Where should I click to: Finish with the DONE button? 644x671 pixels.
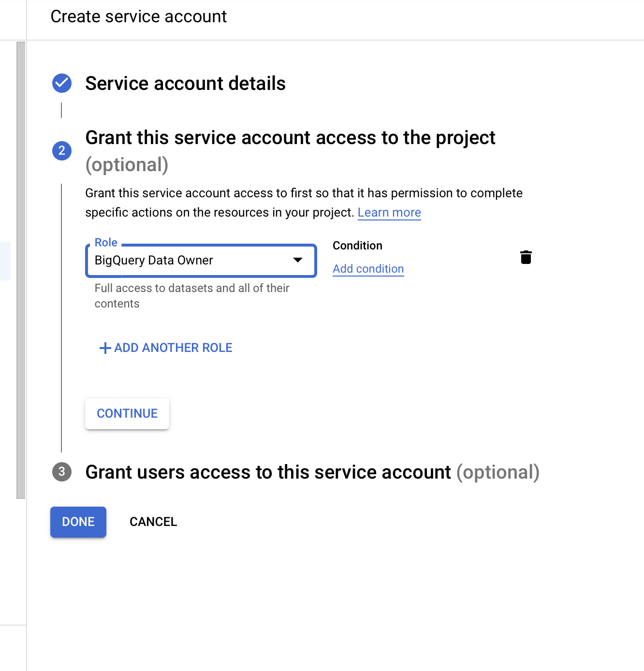pyautogui.click(x=78, y=522)
